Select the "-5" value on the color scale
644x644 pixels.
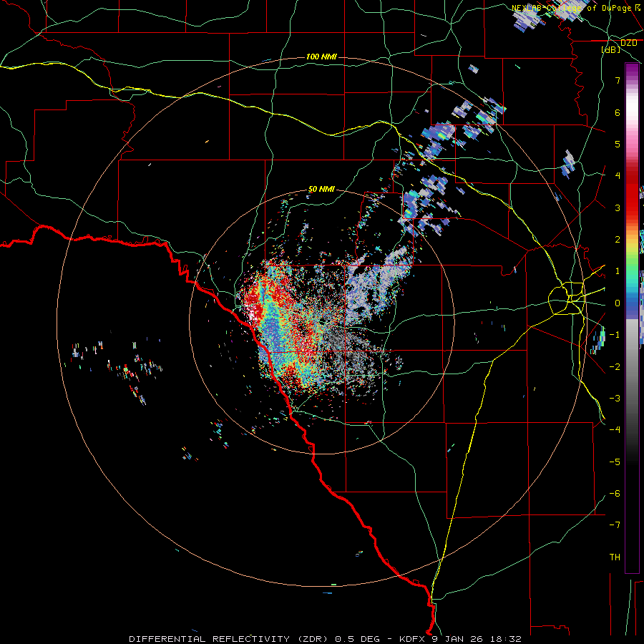coord(615,462)
